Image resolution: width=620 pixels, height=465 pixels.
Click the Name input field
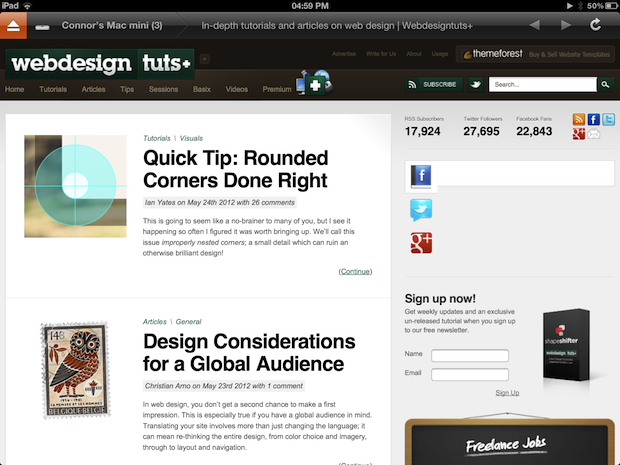[470, 355]
